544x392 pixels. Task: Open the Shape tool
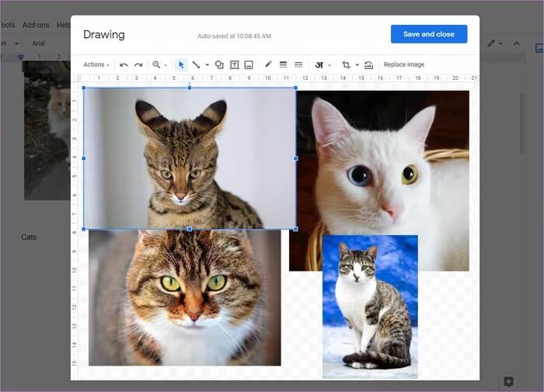click(219, 64)
